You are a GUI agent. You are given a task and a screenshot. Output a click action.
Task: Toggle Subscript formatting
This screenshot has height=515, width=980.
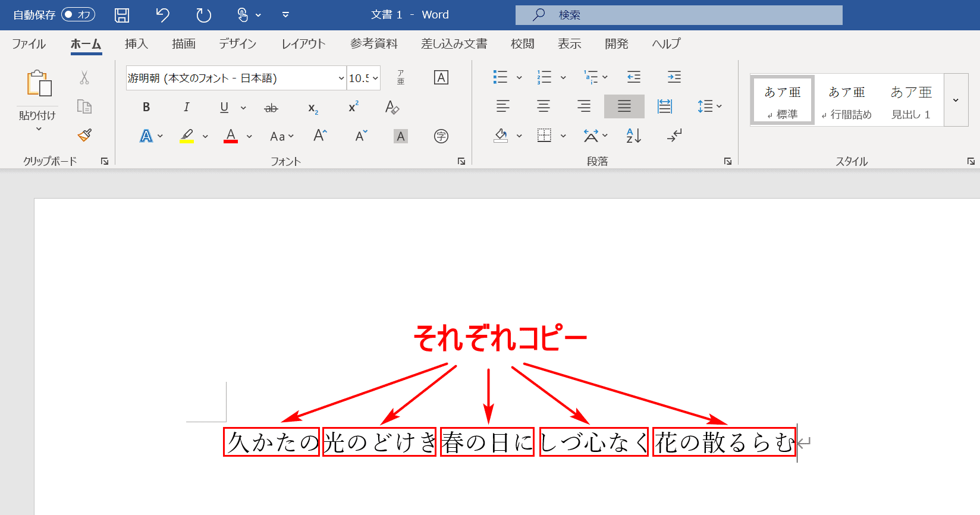pos(313,108)
